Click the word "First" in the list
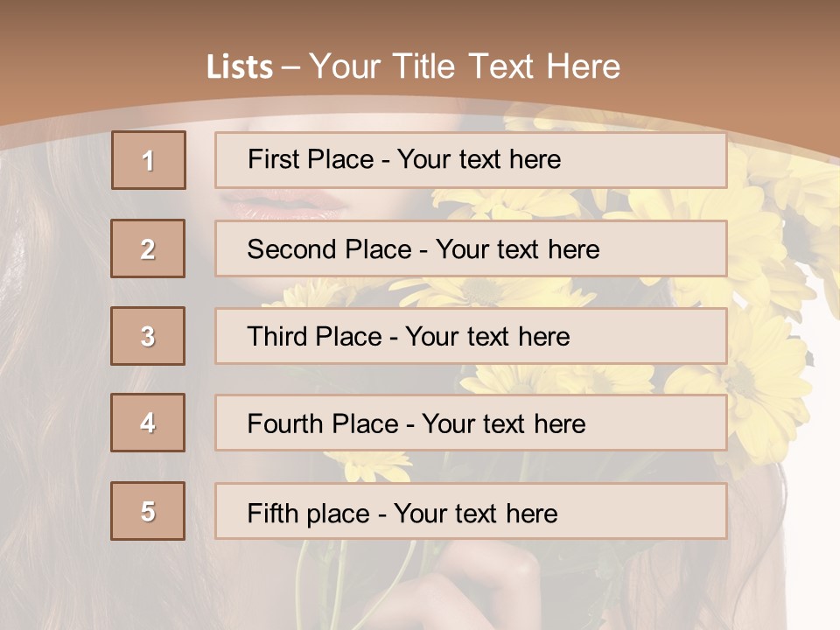Screen dimensions: 840x630 (x=271, y=159)
